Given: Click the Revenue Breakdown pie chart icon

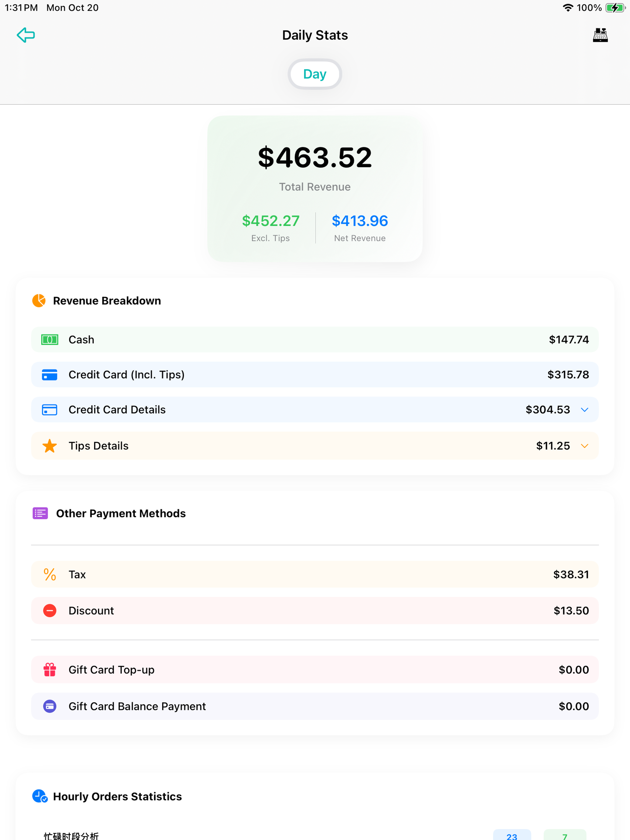Looking at the screenshot, I should (39, 300).
